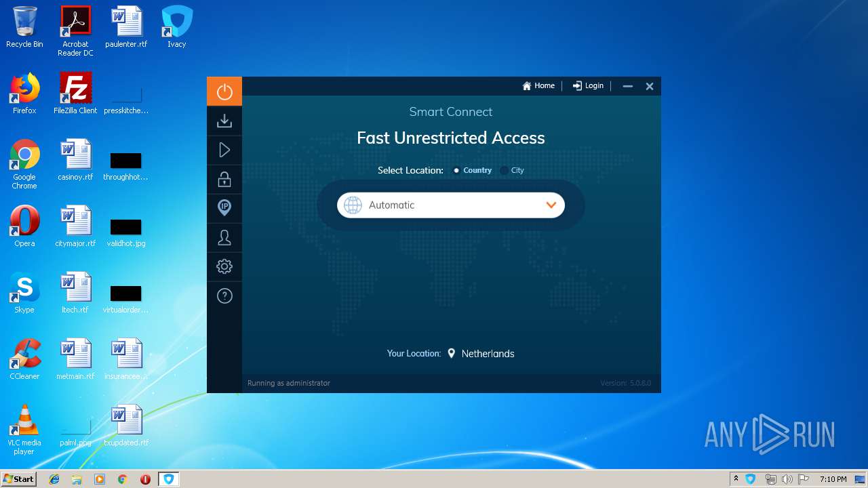This screenshot has height=488, width=868.
Task: Click the Netherlands location text
Action: click(488, 354)
